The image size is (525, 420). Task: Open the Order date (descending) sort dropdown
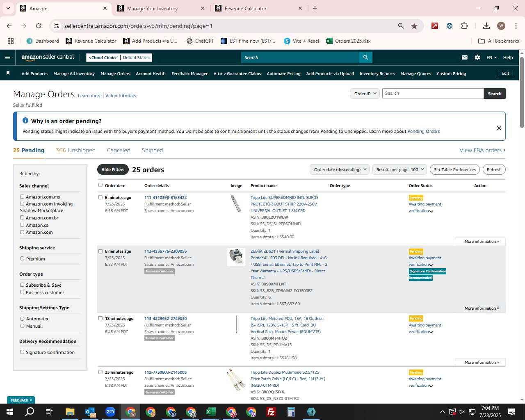(x=340, y=169)
